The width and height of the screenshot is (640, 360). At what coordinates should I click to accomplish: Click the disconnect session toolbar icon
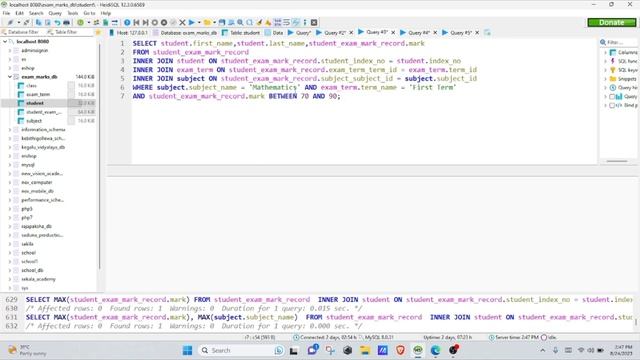(27, 22)
